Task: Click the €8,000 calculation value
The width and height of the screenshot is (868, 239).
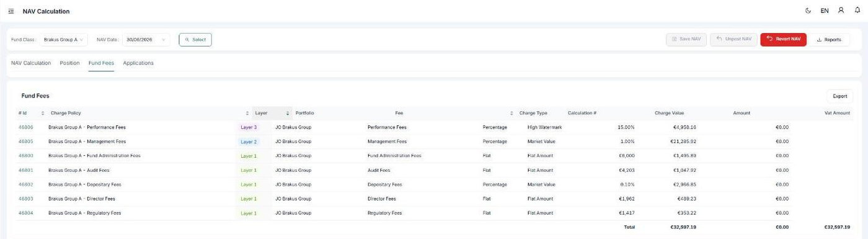Action: point(626,156)
